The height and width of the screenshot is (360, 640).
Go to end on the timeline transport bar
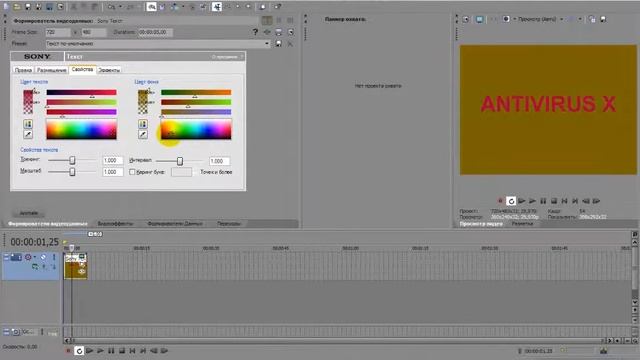pyautogui.click(x=143, y=351)
